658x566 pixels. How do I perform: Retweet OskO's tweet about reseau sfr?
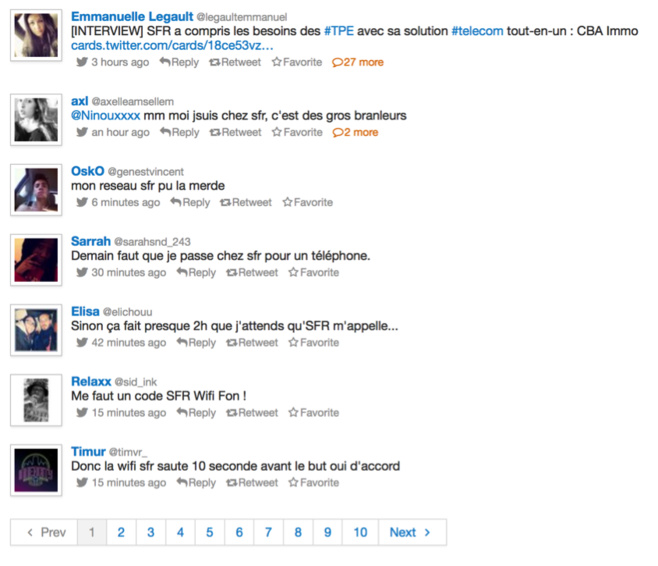point(246,202)
